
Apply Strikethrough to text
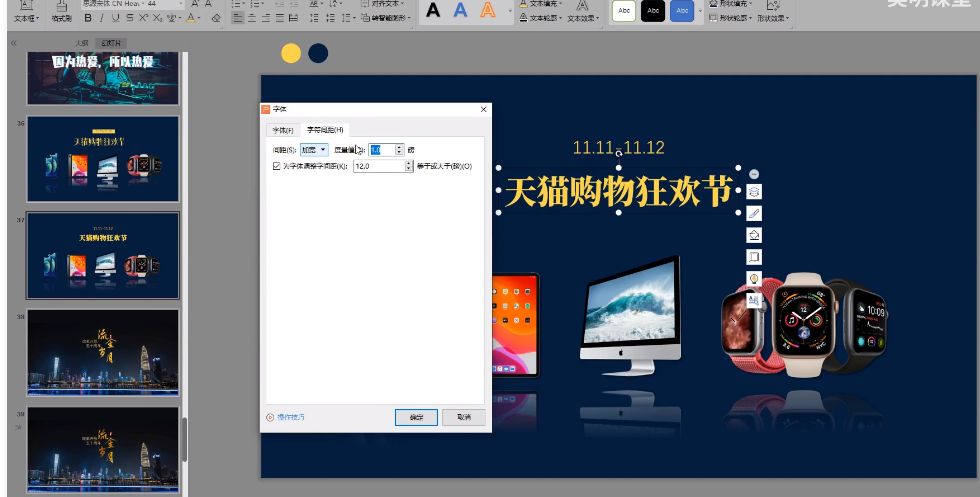(x=129, y=18)
